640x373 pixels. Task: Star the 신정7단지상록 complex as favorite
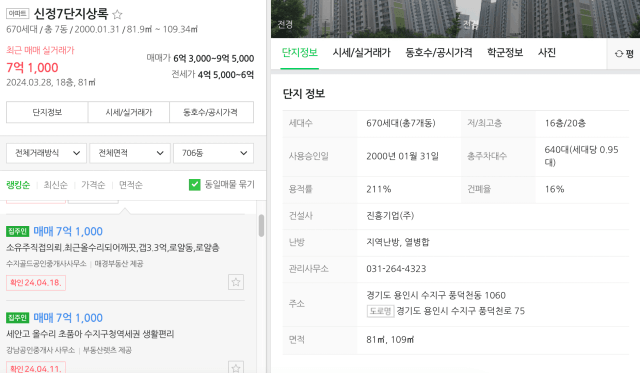pos(117,15)
